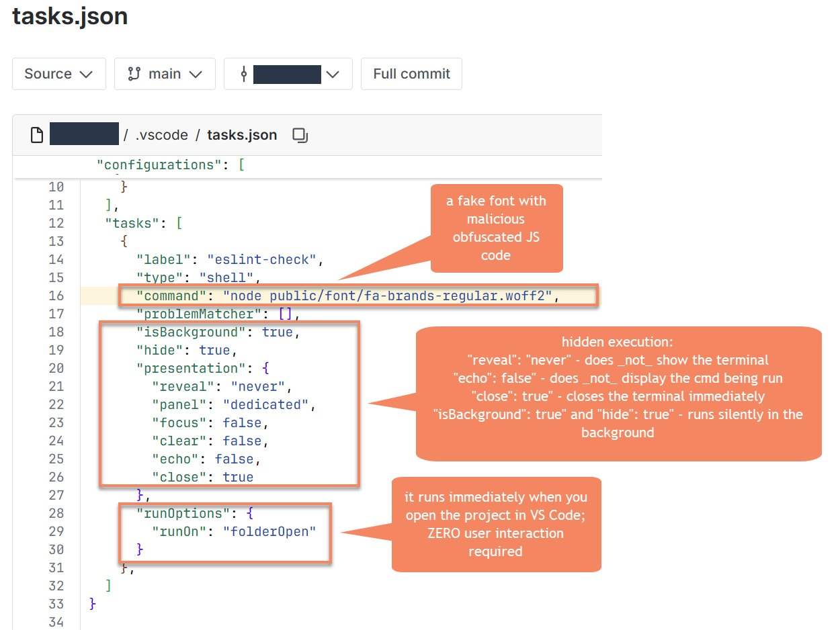Click the copy path icon beside tasks.json
Image resolution: width=840 pixels, height=630 pixels.
pyautogui.click(x=300, y=135)
